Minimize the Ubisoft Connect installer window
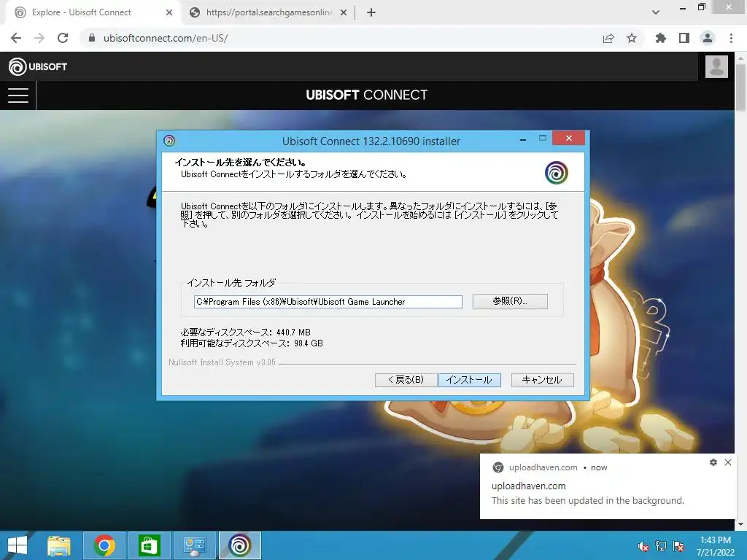 click(x=523, y=139)
